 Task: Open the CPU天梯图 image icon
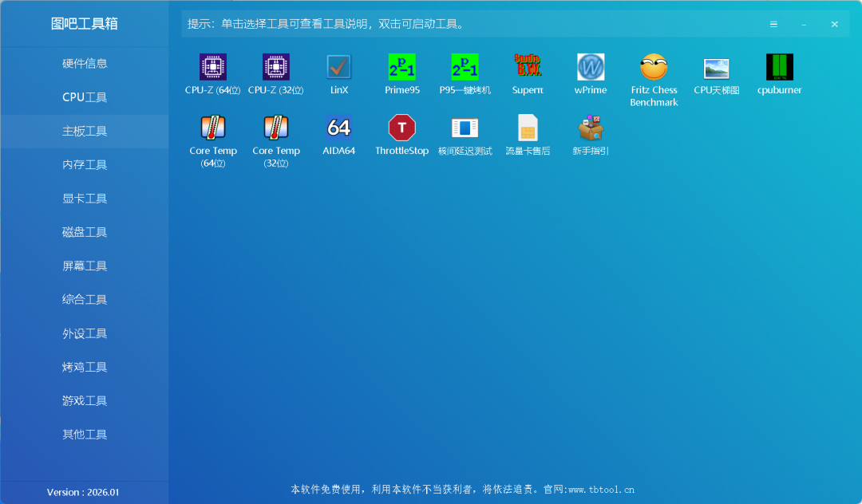pyautogui.click(x=716, y=69)
